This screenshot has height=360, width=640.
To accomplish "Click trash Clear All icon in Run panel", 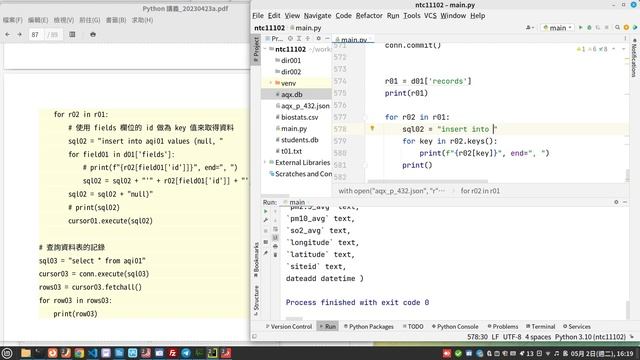I will pyautogui.click(x=275, y=255).
